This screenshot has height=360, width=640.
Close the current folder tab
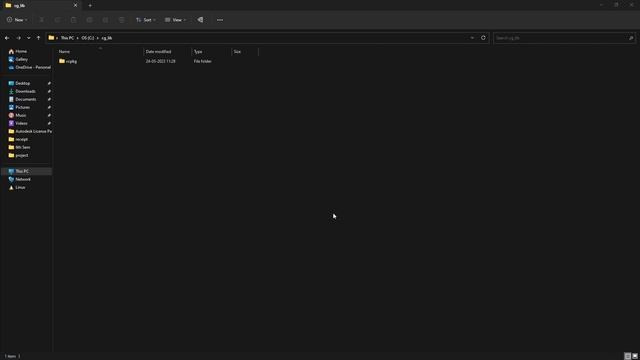75,5
